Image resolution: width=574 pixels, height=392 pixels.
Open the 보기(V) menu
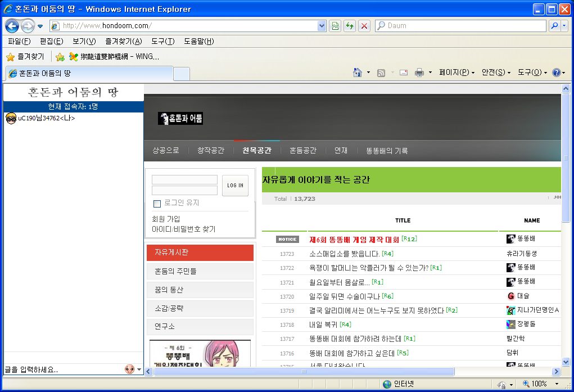point(84,42)
